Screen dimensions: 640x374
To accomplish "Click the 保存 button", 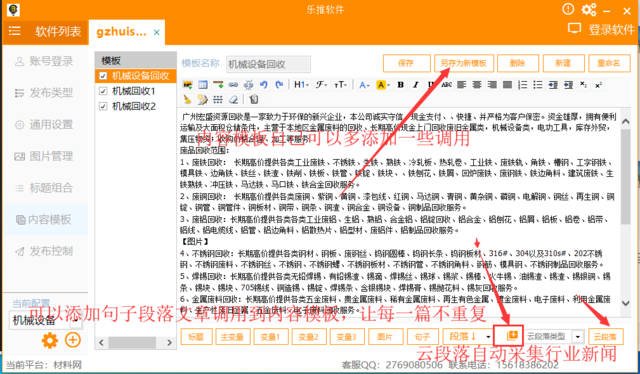I will [x=406, y=63].
